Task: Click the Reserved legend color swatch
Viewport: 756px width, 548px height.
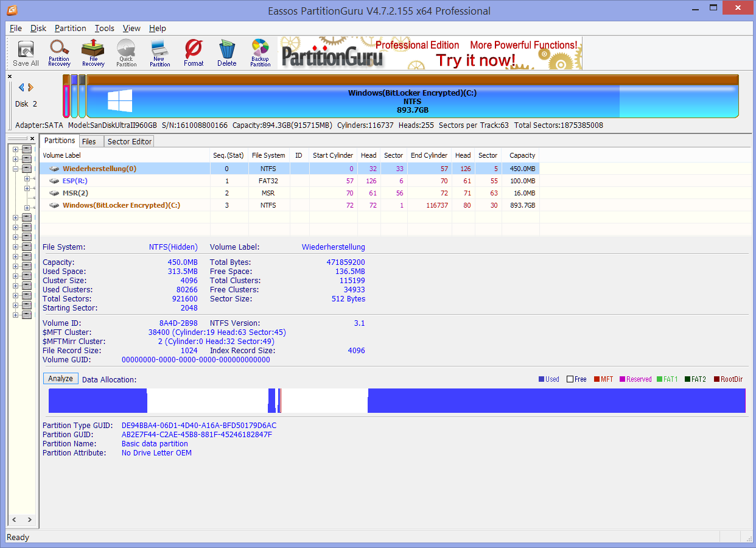Action: 623,379
